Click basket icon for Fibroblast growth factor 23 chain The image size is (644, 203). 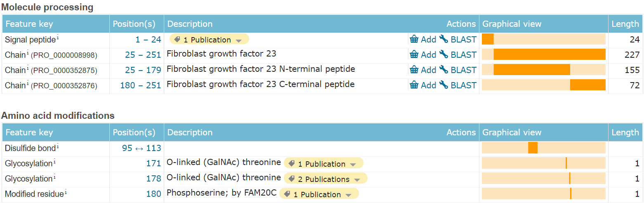[414, 54]
